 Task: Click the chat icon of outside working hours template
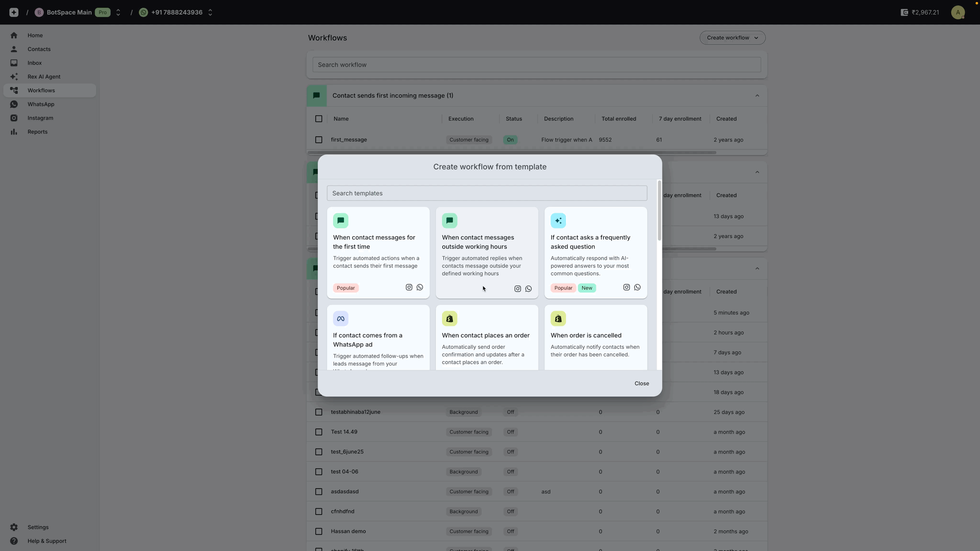point(449,220)
